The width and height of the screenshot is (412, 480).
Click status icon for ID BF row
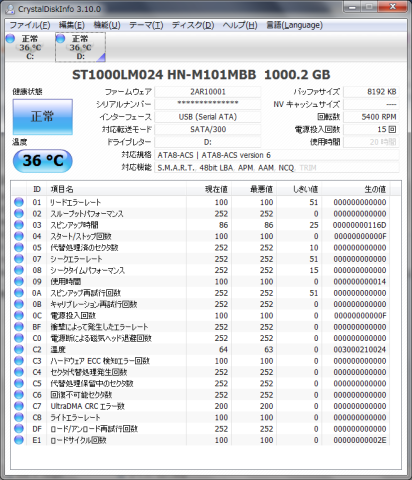click(x=19, y=327)
